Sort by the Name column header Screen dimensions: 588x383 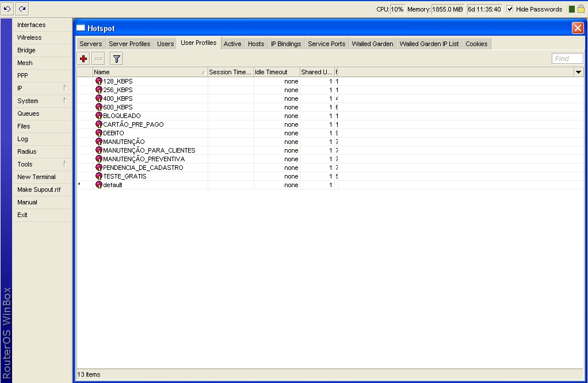(x=150, y=72)
